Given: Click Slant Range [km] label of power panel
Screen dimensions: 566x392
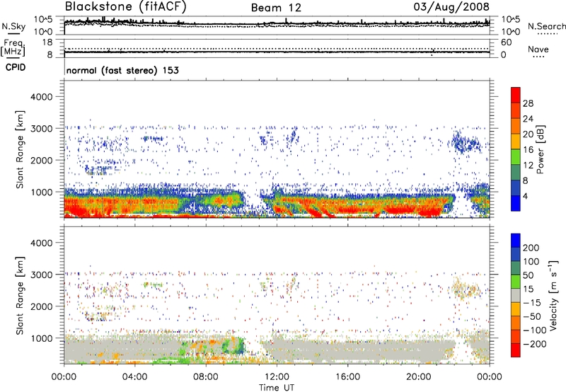Looking at the screenshot, I should click(20, 149).
